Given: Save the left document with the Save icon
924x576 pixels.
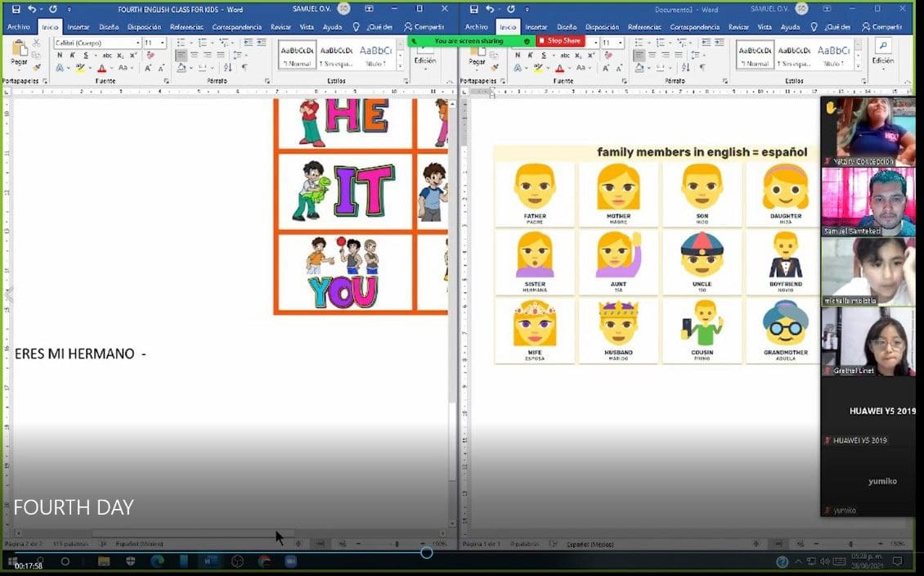Looking at the screenshot, I should click(x=16, y=9).
